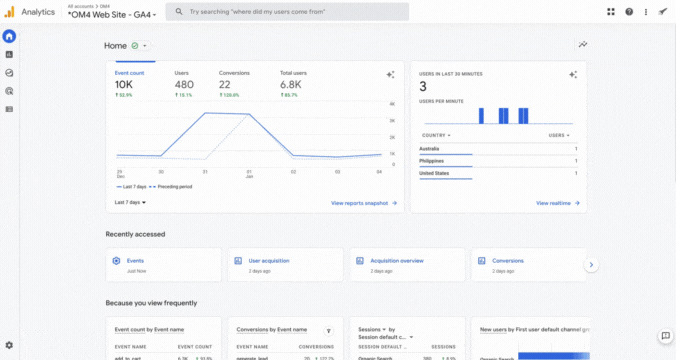Viewport: 676px width, 360px height.
Task: Click the User acquisition report icon
Action: (x=238, y=261)
